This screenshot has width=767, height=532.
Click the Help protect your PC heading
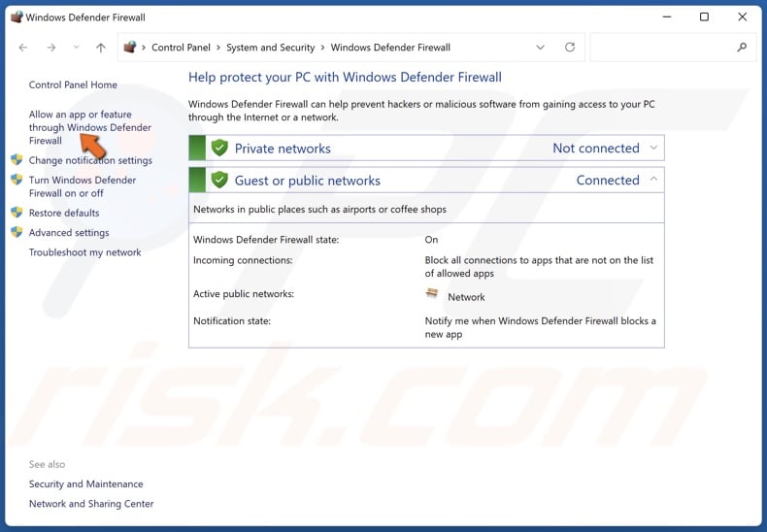(x=345, y=78)
